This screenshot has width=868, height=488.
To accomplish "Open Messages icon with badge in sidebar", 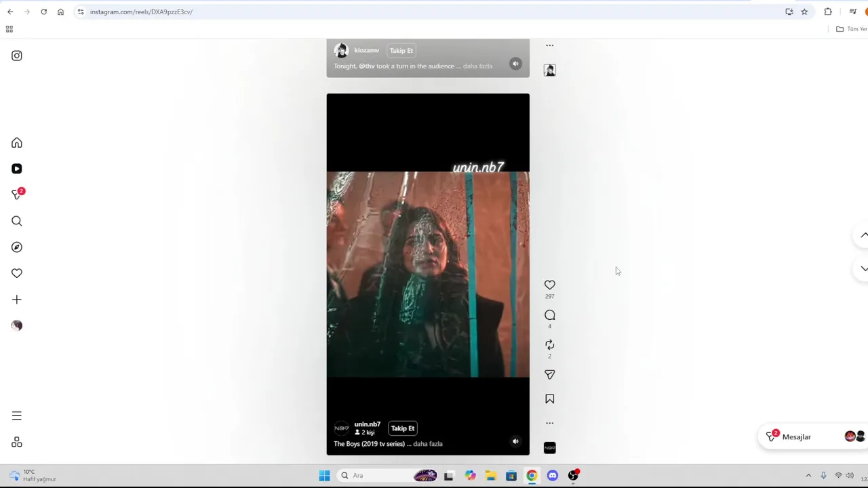I will point(18,195).
